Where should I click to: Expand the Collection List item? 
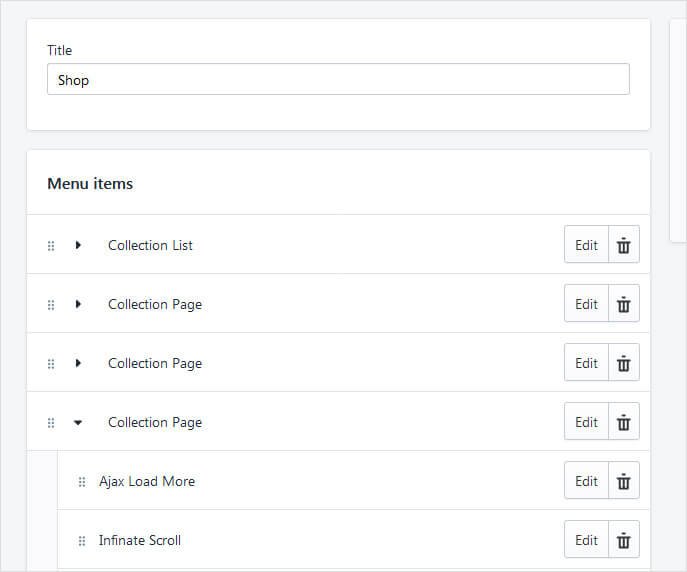coord(78,245)
